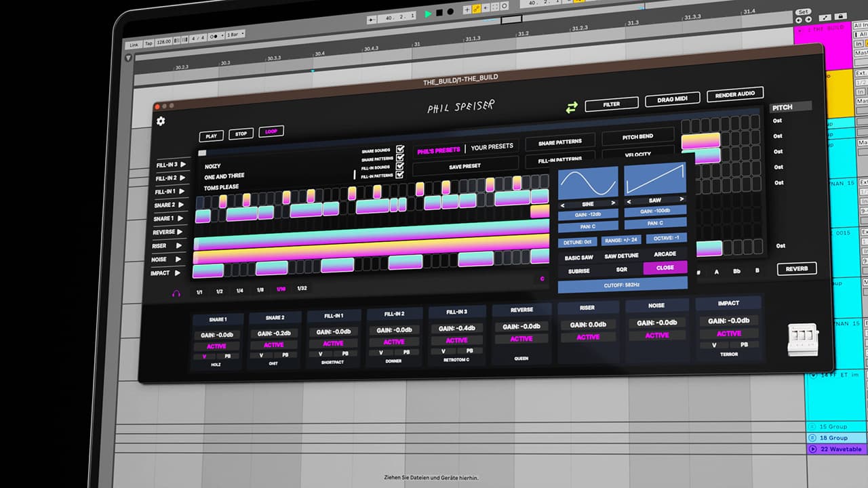Image resolution: width=868 pixels, height=488 pixels.
Task: Open Ableton 1 Bar quantization dropdown
Action: pos(237,34)
